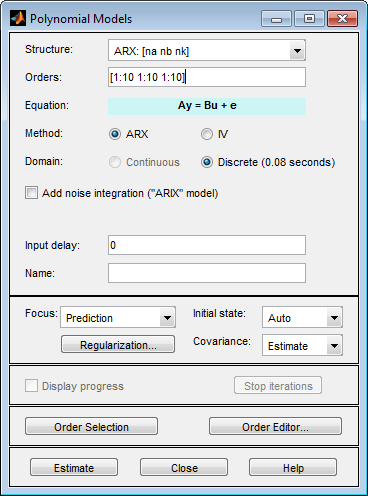Open the Structure dropdown ARX: [na nb nk]
Viewport: 368px width, 496px height.
(x=207, y=50)
